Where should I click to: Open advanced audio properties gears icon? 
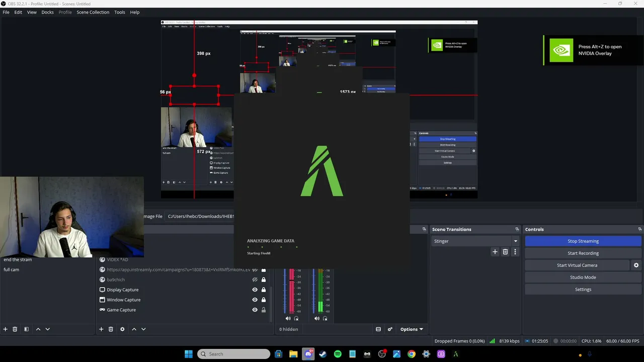(390, 329)
